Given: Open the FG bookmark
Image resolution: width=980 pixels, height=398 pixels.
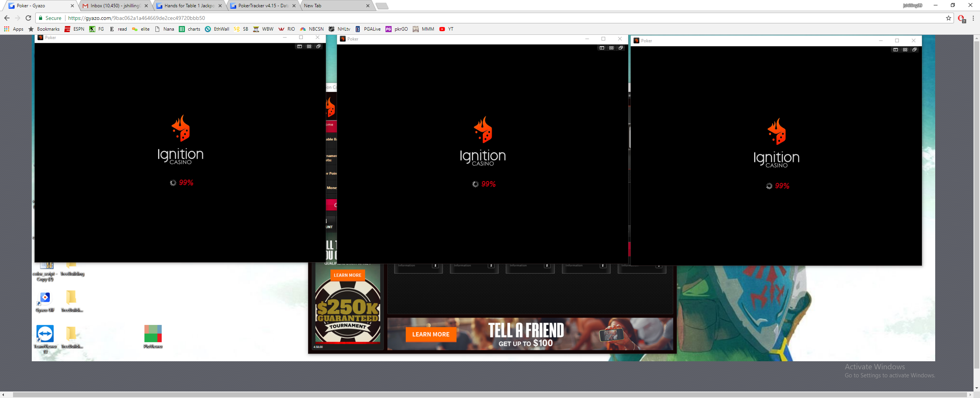Looking at the screenshot, I should click(97, 29).
